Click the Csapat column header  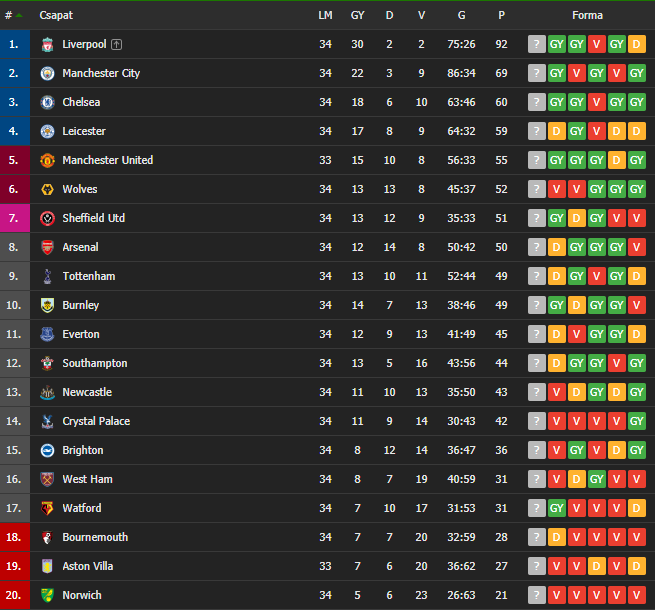(56, 15)
